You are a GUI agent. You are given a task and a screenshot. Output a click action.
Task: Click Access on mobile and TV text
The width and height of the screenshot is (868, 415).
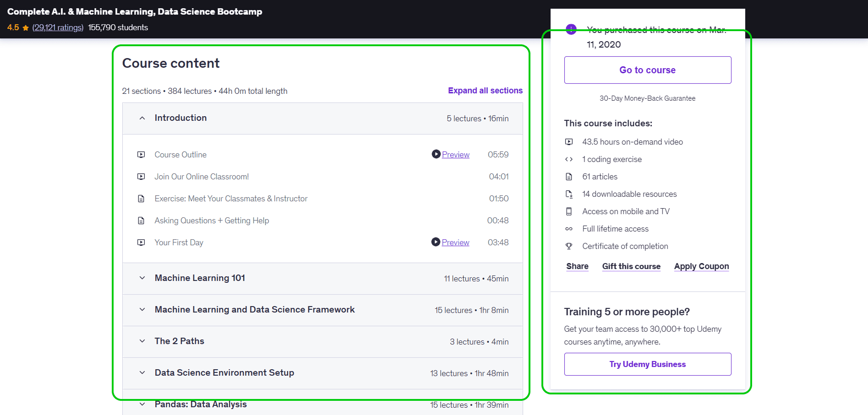(626, 211)
